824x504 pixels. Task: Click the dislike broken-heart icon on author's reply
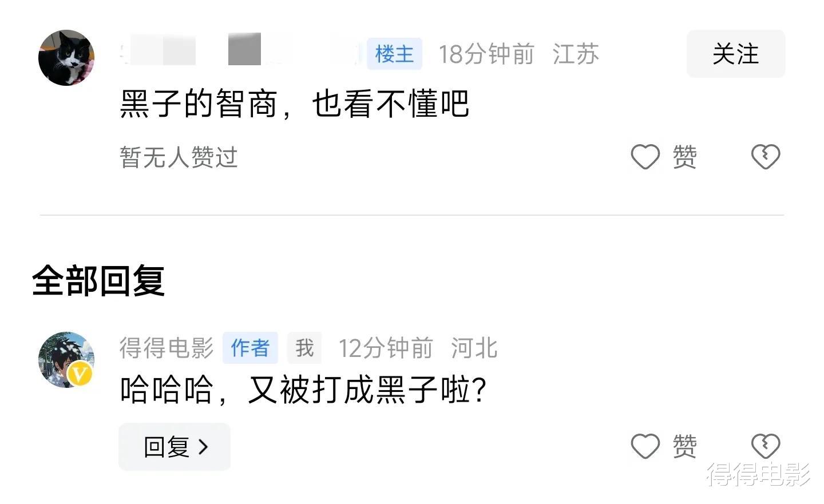[766, 445]
